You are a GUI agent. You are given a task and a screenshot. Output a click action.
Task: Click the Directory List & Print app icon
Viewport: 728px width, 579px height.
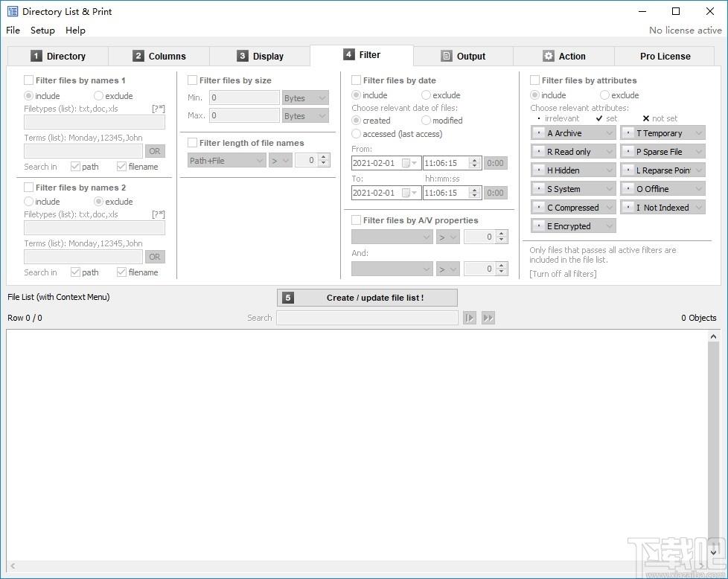[12, 11]
